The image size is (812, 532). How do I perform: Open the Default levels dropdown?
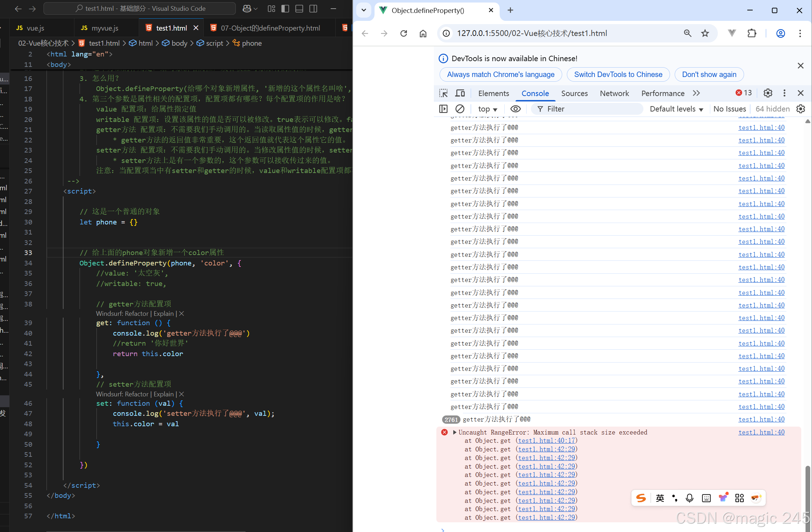click(676, 109)
